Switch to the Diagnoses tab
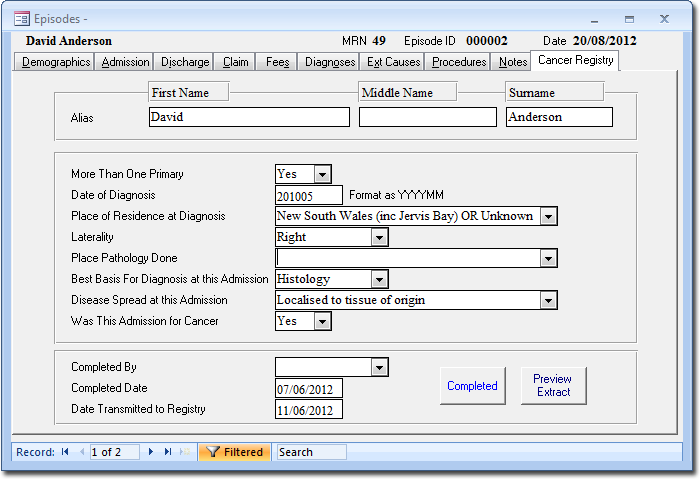Image resolution: width=700 pixels, height=479 pixels. (x=330, y=62)
